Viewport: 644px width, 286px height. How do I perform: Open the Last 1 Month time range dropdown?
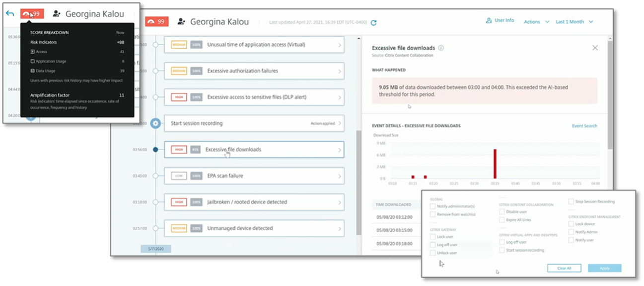(x=574, y=22)
